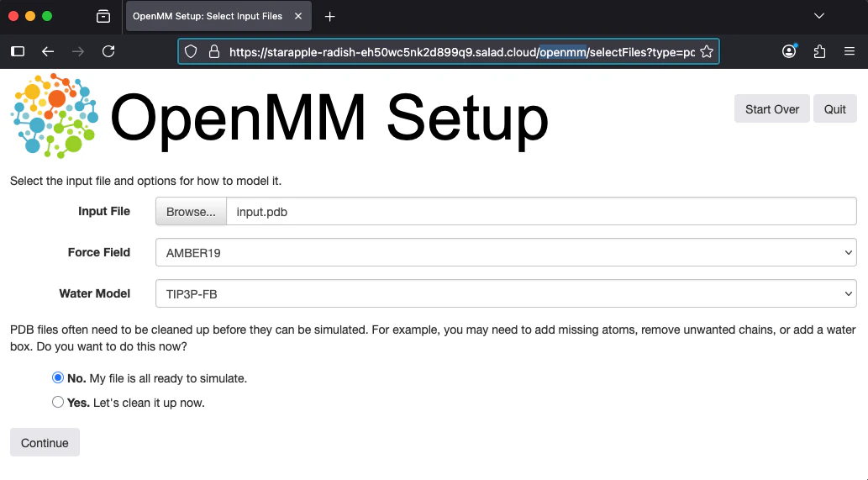This screenshot has width=868, height=480.
Task: Toggle the browser sidebar icon
Action: coord(18,51)
